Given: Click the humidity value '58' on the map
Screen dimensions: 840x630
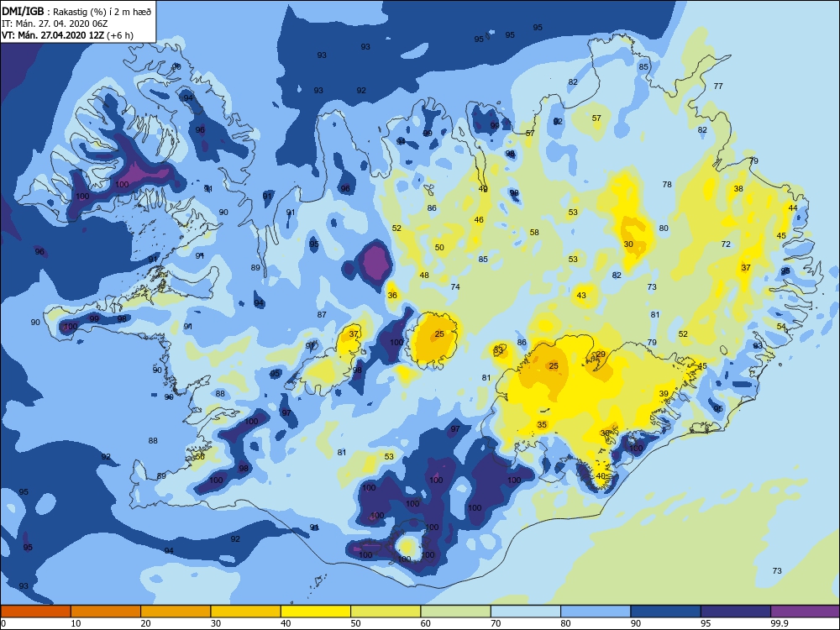Looking at the screenshot, I should point(534,232).
